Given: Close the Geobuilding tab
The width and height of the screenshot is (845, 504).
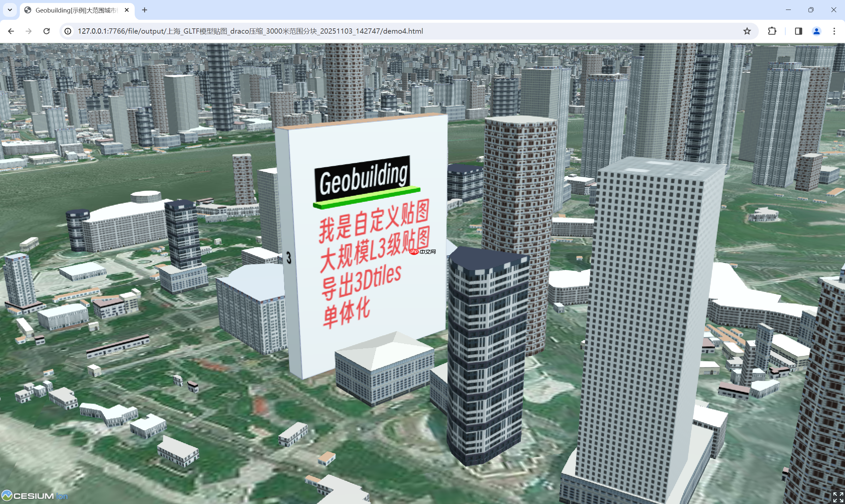Looking at the screenshot, I should [127, 10].
